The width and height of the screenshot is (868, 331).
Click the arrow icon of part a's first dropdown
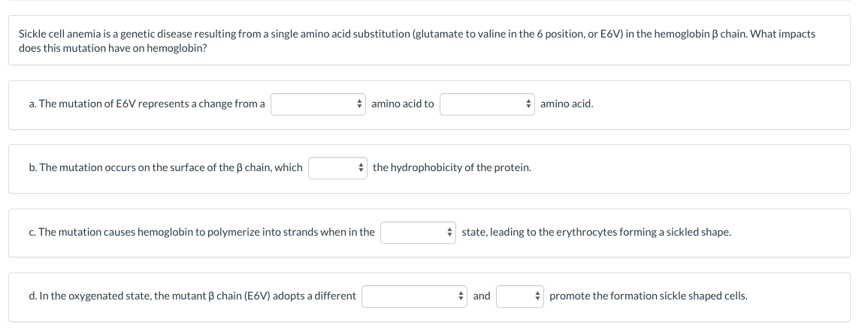click(x=360, y=104)
